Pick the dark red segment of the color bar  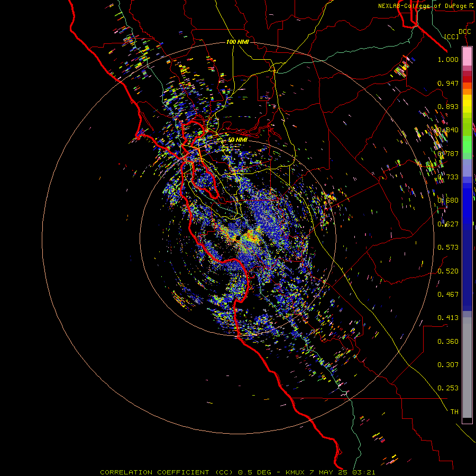tap(467, 79)
